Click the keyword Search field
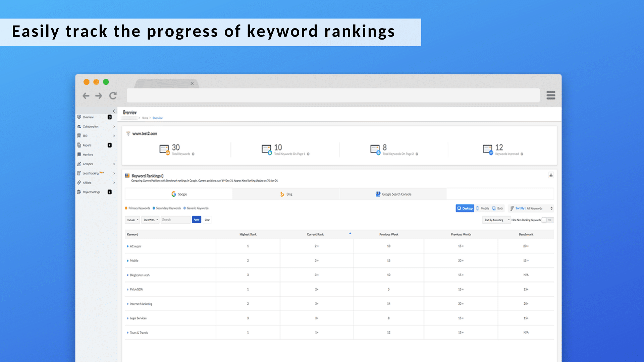The height and width of the screenshot is (362, 644). click(x=176, y=220)
